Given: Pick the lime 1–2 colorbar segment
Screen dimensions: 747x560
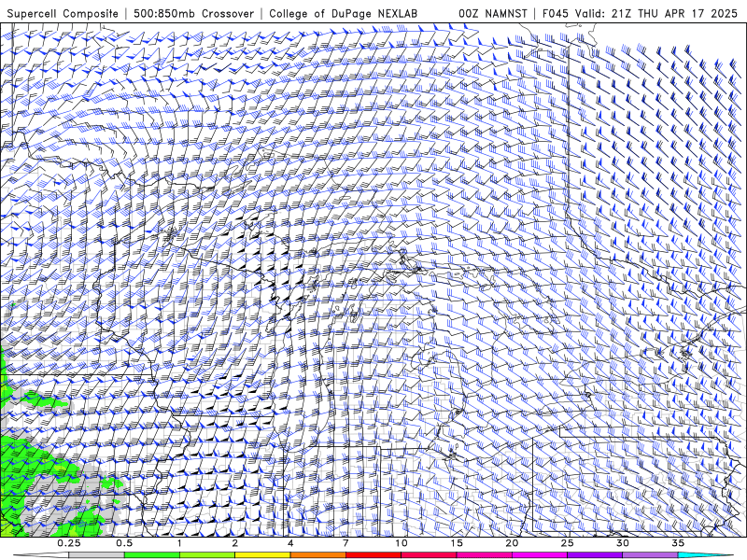Looking at the screenshot, I should pos(207,555).
